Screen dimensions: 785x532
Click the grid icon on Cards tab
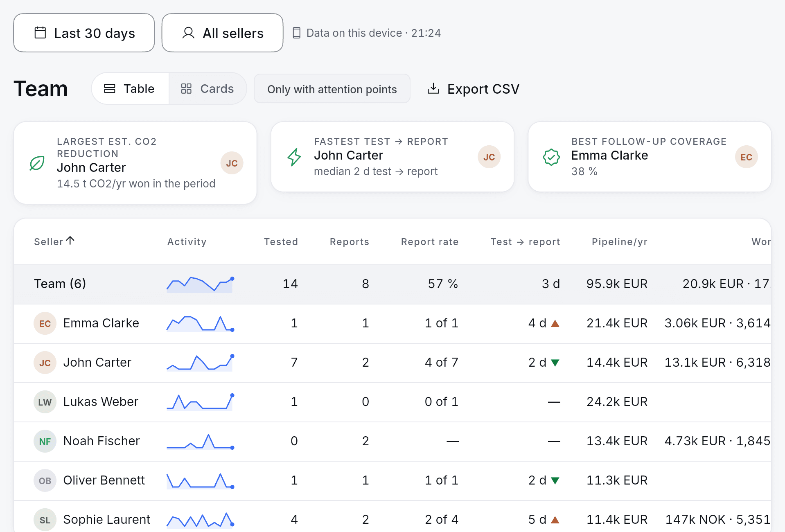186,88
